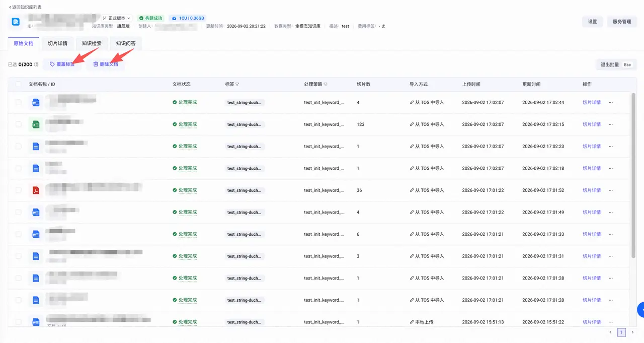Open the more-actions ellipsis for row updated 17:02:23
Image resolution: width=644 pixels, height=343 pixels.
pyautogui.click(x=611, y=147)
